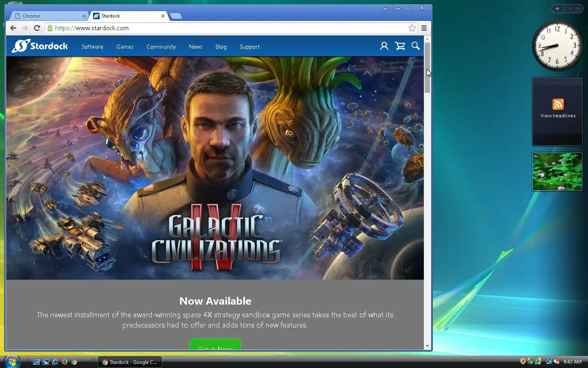Open the account user icon on Stardock
This screenshot has width=588, height=368.
click(384, 46)
